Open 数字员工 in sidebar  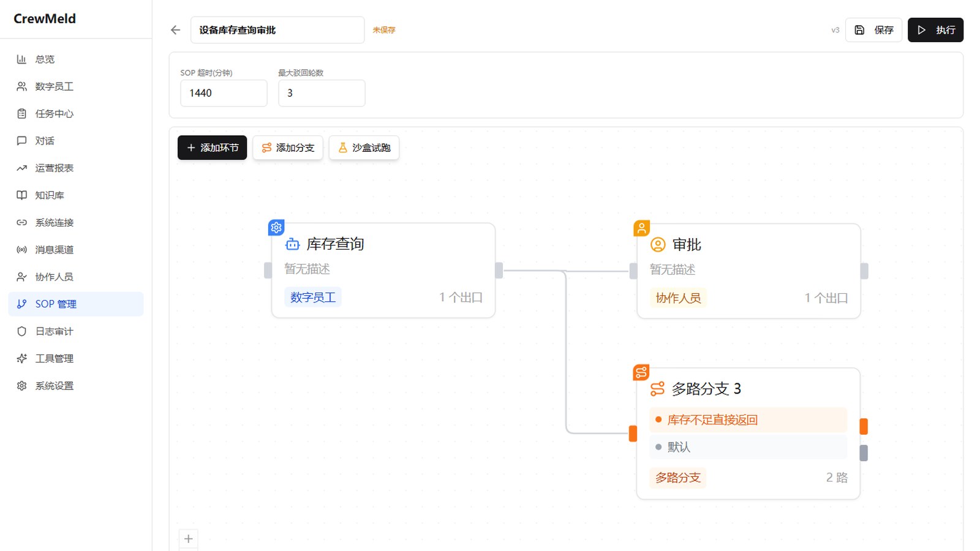tap(76, 86)
